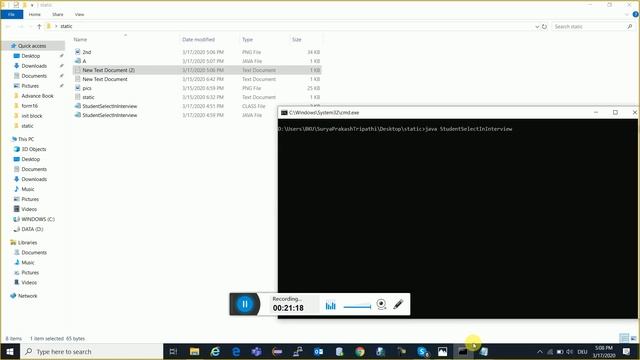Open Outlook from the taskbar
640x360 pixels.
pos(318,351)
